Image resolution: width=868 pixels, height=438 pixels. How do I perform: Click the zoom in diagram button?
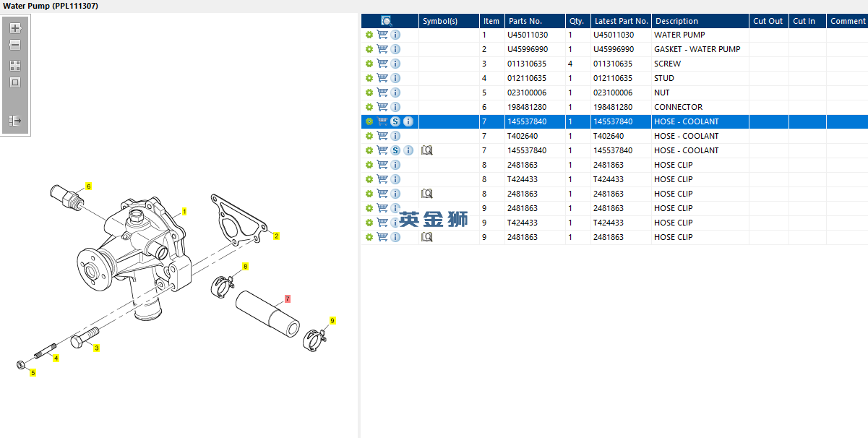point(15,28)
